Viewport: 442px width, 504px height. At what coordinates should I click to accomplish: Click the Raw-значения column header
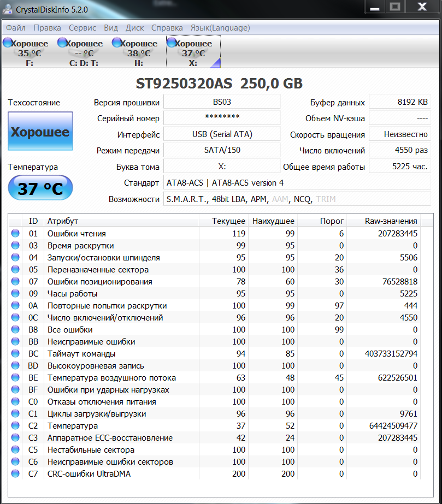384,221
